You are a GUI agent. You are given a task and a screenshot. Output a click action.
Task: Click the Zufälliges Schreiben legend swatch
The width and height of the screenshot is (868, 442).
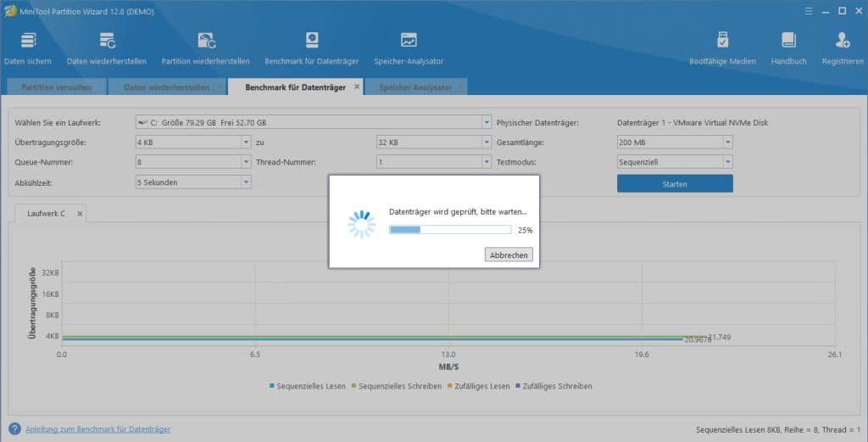(x=518, y=385)
